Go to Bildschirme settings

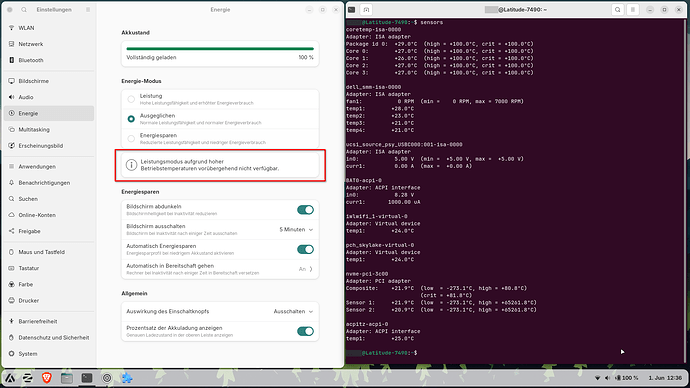tap(49, 81)
